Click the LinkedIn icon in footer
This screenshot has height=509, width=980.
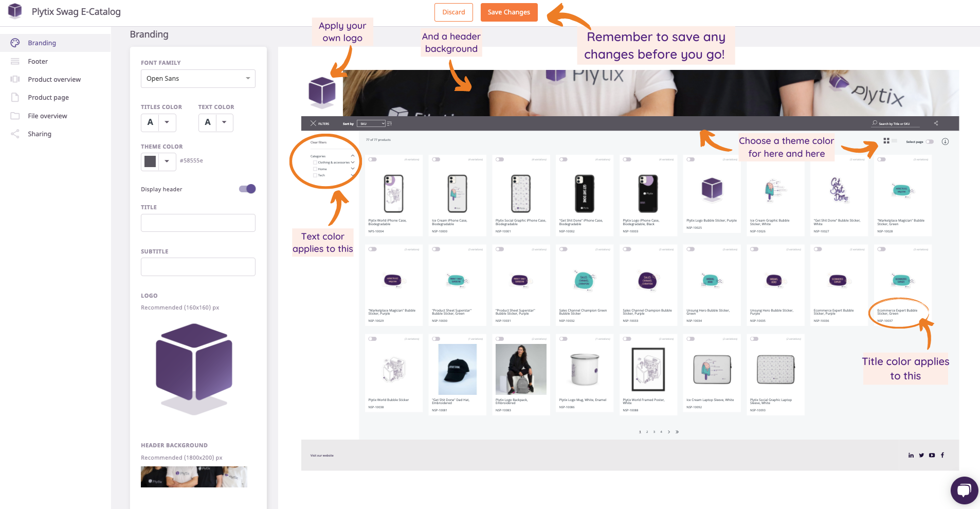pyautogui.click(x=911, y=455)
